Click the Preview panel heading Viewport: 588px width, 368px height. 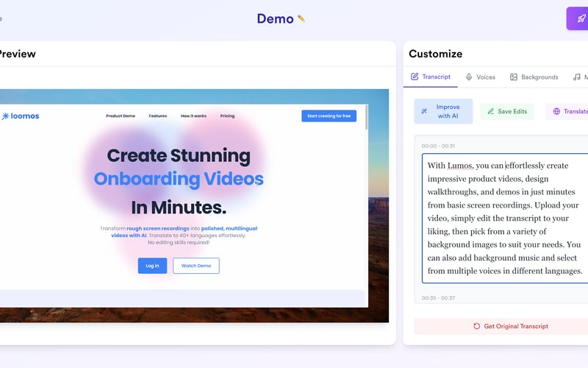click(18, 54)
